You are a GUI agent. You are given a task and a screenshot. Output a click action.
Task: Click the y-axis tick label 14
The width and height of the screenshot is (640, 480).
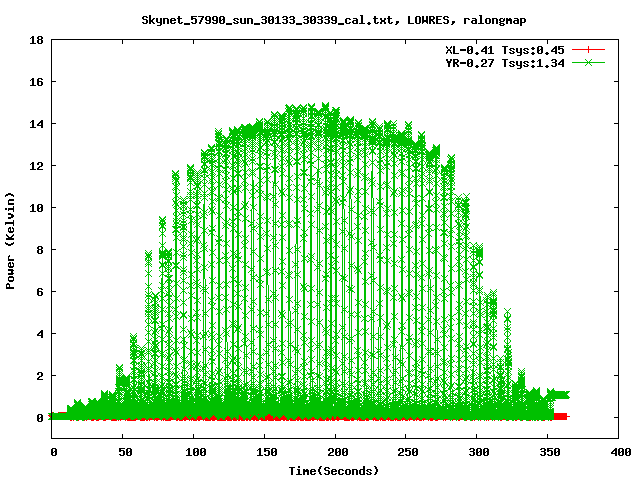[36, 124]
